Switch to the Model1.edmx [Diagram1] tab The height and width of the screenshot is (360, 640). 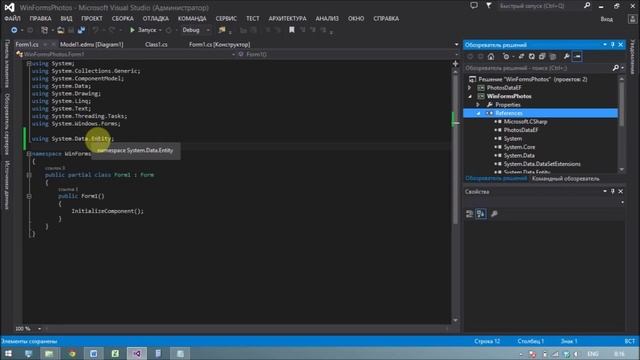pos(91,44)
